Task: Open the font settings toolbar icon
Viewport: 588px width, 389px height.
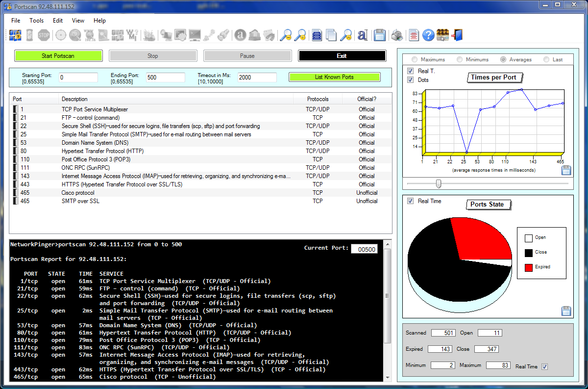Action: point(363,35)
